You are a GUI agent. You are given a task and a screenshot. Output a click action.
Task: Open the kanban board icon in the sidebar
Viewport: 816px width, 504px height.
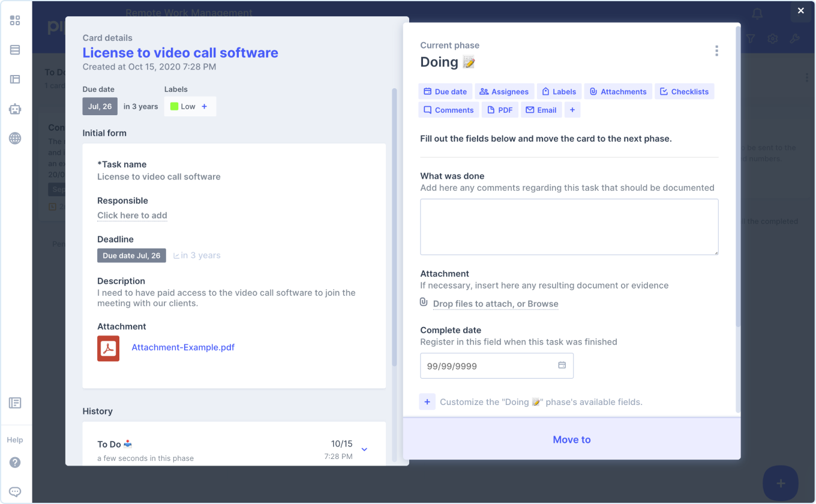(x=16, y=79)
